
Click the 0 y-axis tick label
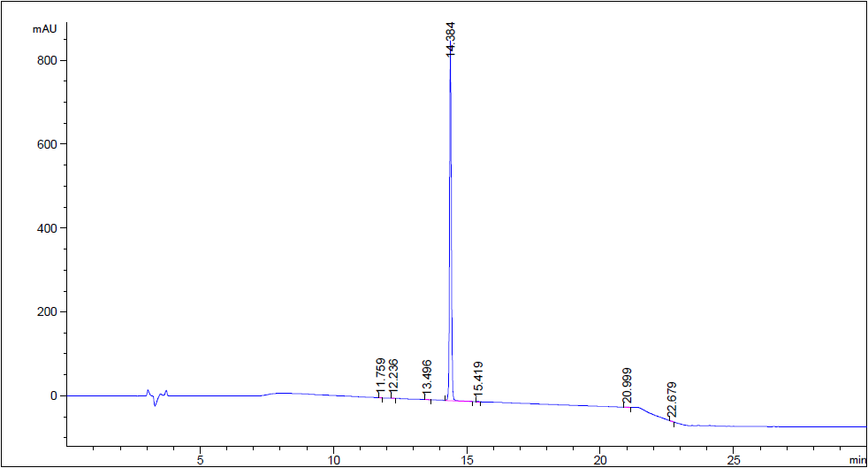tap(54, 396)
